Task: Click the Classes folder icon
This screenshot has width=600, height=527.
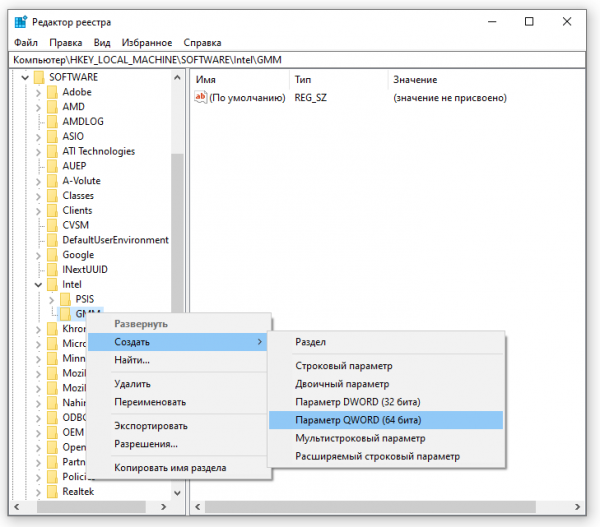Action: (x=52, y=196)
